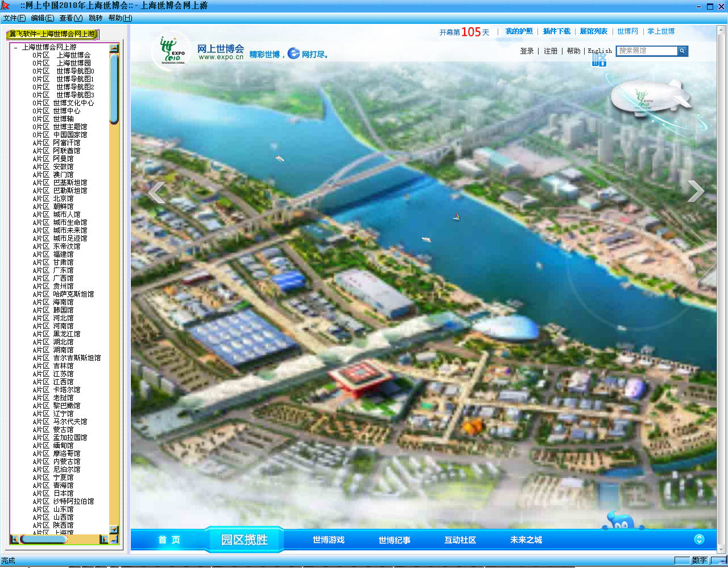The height and width of the screenshot is (568, 728).
Task: Open the 帮助(H) menu
Action: 120,18
